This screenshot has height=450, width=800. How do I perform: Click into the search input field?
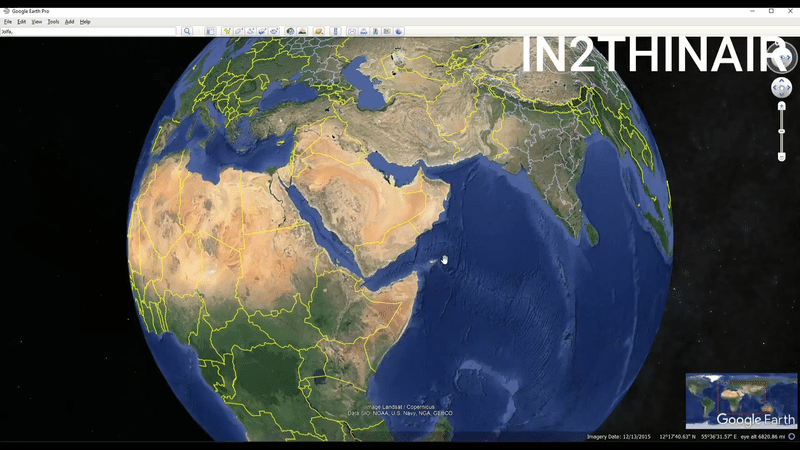tap(88, 32)
